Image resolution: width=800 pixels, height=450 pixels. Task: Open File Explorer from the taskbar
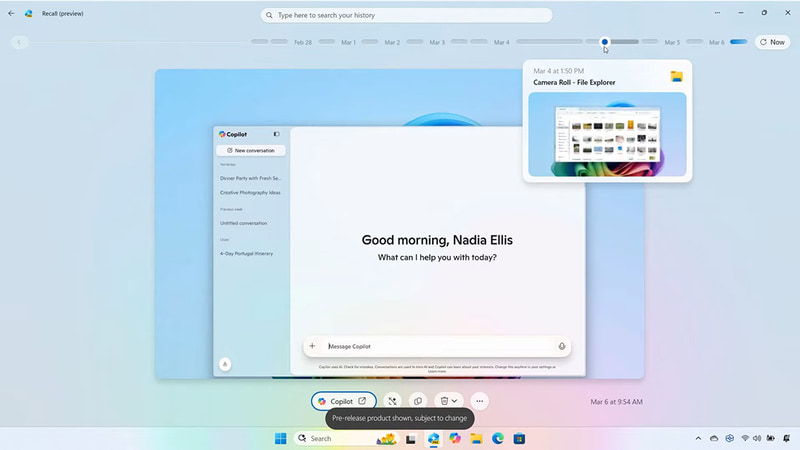click(477, 439)
